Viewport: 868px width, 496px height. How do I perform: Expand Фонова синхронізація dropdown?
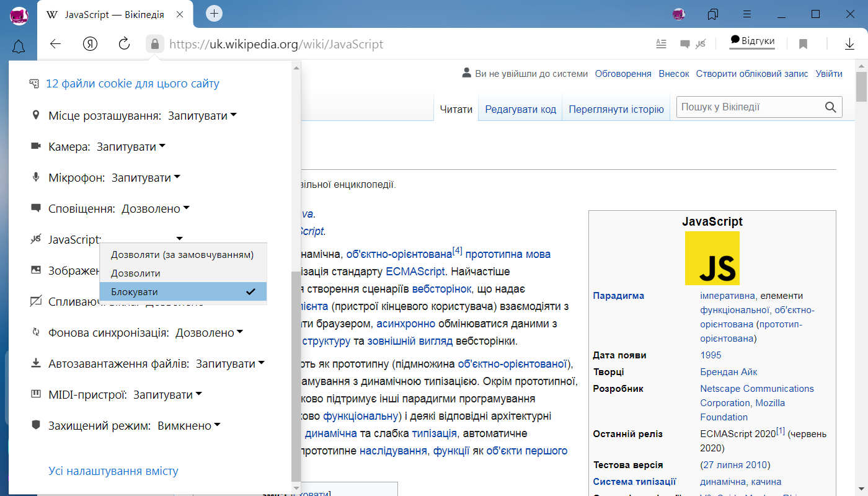point(209,332)
